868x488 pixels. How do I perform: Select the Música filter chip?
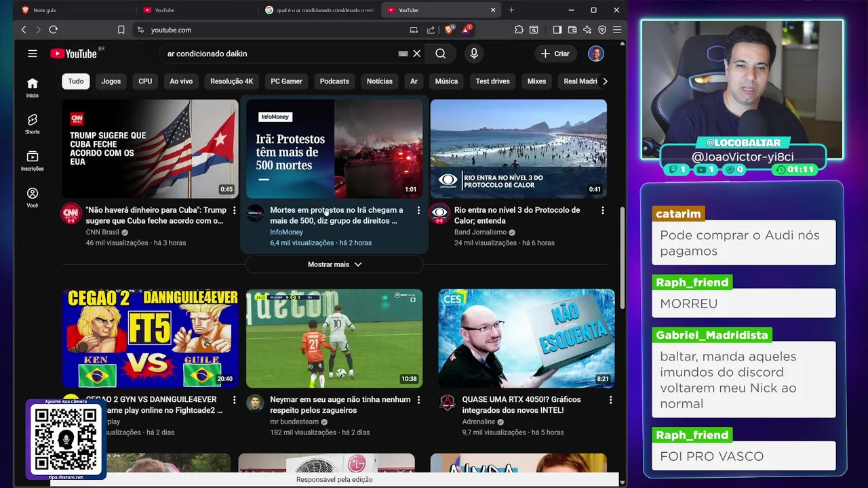[446, 81]
